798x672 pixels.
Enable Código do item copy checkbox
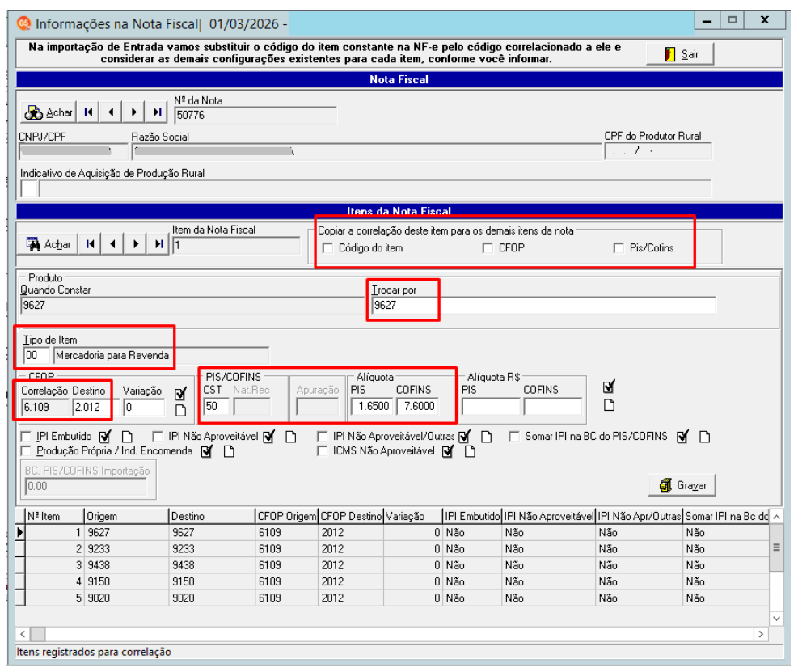click(328, 248)
